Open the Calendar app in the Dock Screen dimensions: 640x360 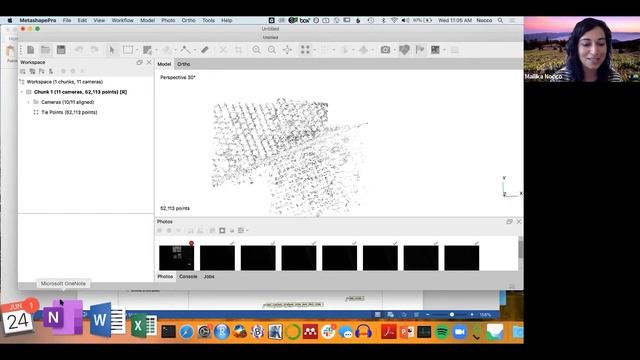[17, 318]
